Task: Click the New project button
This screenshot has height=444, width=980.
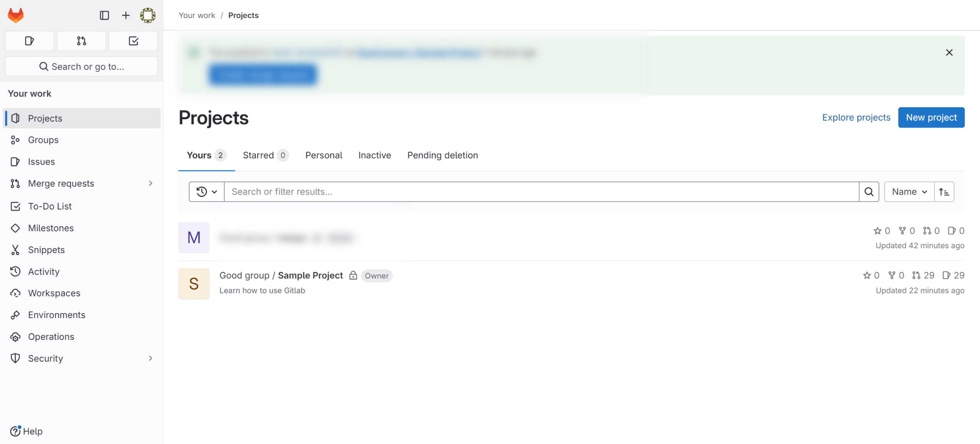Action: tap(931, 118)
